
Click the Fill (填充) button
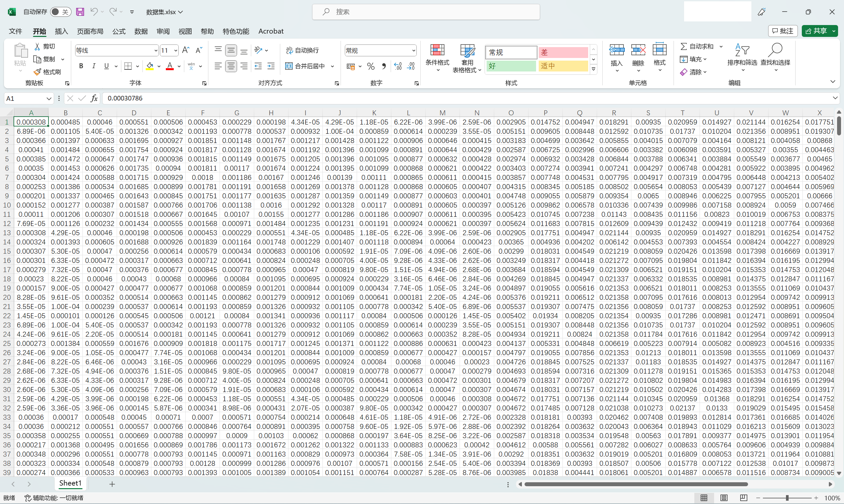(693, 59)
